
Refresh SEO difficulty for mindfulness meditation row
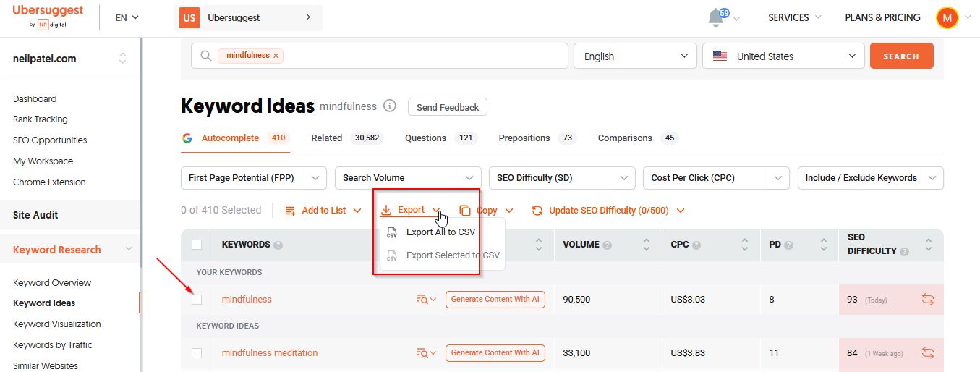tap(928, 352)
